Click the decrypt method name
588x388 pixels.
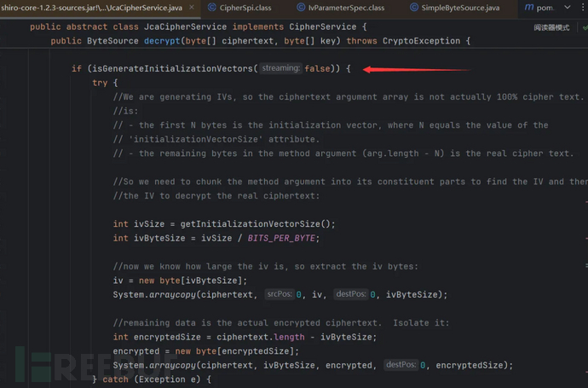pyautogui.click(x=162, y=41)
